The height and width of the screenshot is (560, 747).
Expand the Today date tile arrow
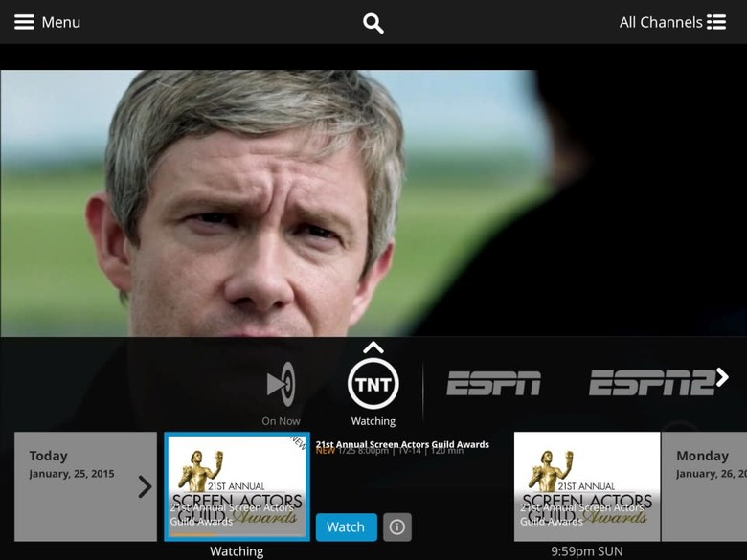[x=145, y=486]
